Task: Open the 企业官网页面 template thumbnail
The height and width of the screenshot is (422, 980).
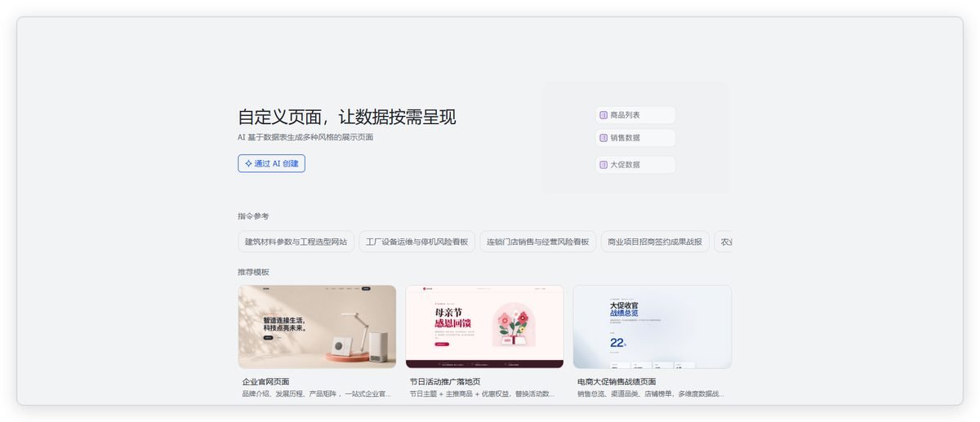Action: tap(317, 326)
